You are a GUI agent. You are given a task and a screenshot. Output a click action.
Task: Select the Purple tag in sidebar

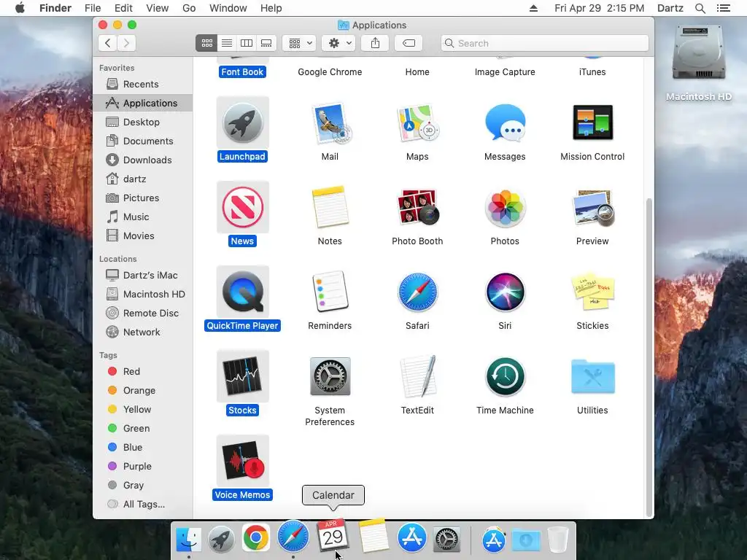click(x=143, y=467)
